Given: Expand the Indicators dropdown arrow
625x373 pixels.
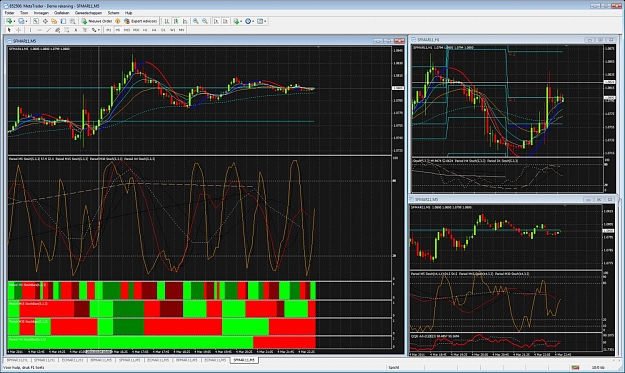Looking at the screenshot, I should click(241, 21).
